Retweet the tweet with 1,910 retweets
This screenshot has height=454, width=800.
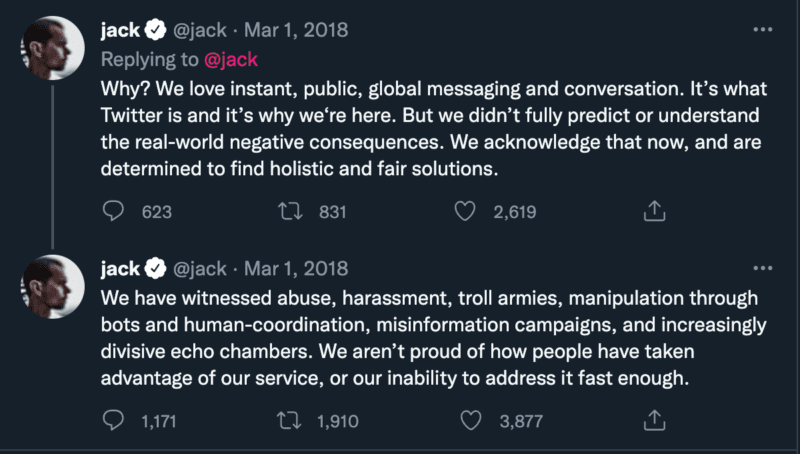point(288,421)
